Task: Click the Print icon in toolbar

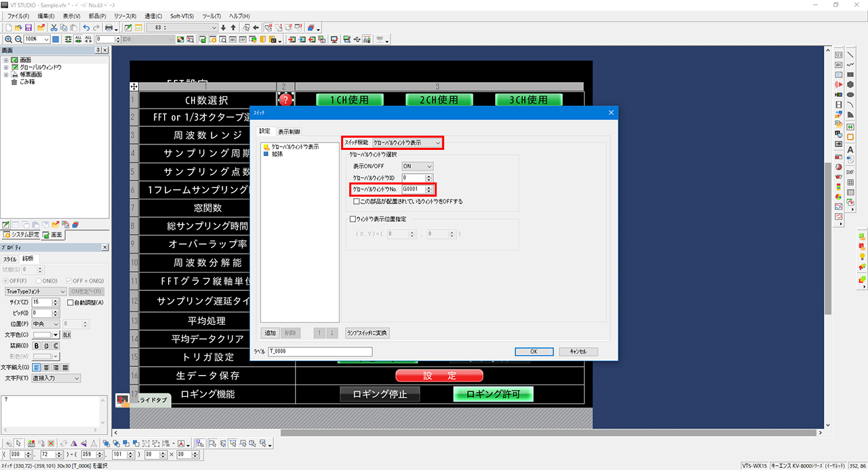Action: (x=109, y=28)
